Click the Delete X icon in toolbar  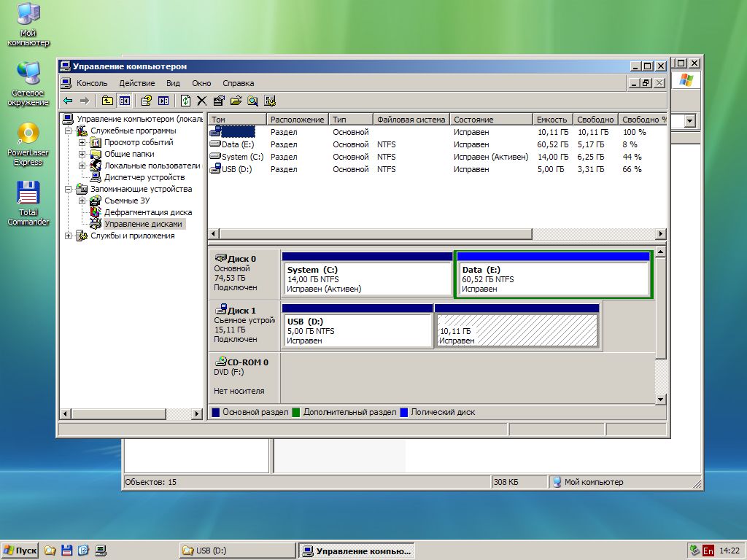202,101
